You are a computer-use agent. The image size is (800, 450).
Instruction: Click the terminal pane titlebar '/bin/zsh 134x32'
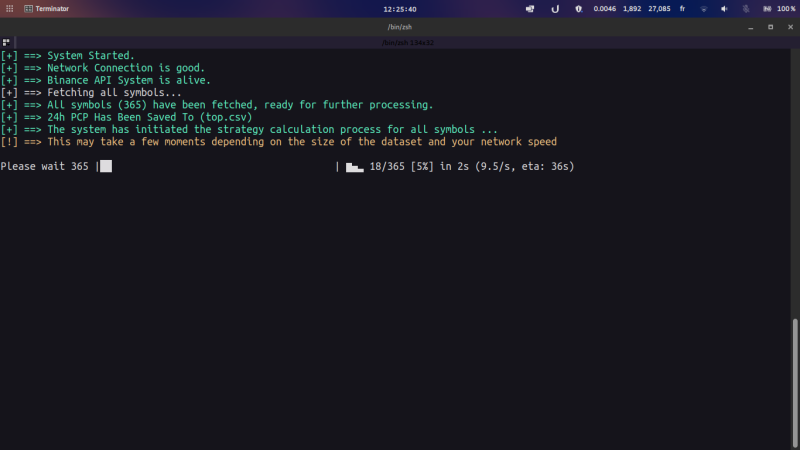(x=400, y=42)
